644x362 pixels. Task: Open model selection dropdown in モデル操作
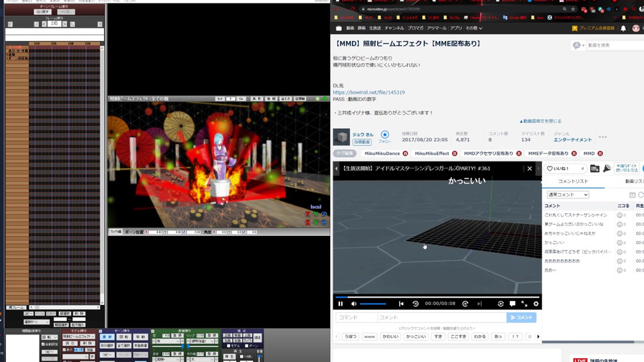pyautogui.click(x=78, y=337)
